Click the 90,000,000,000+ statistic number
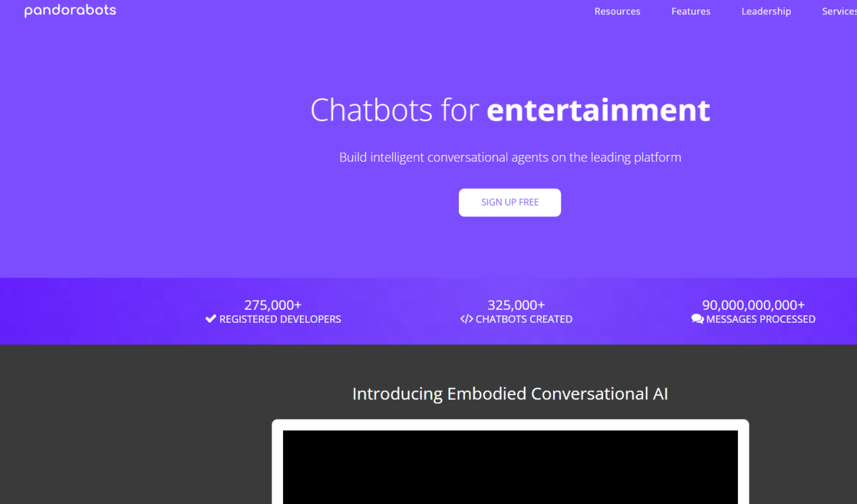This screenshot has height=504, width=857. pos(753,305)
